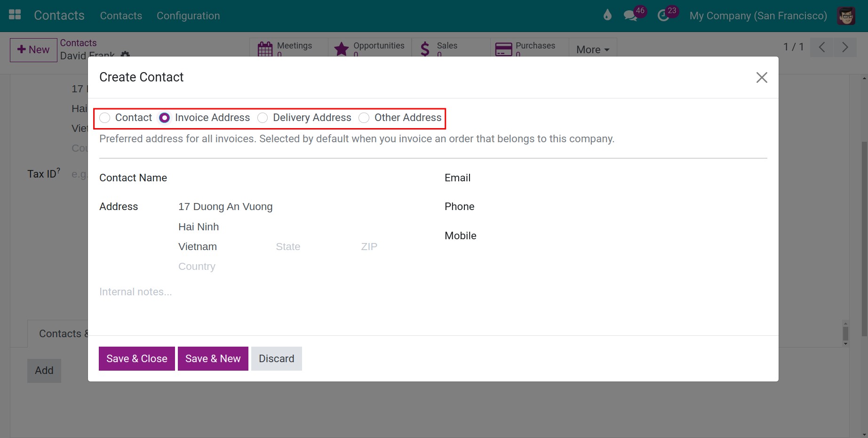Click Save & Close button
The image size is (868, 438).
[x=137, y=359]
